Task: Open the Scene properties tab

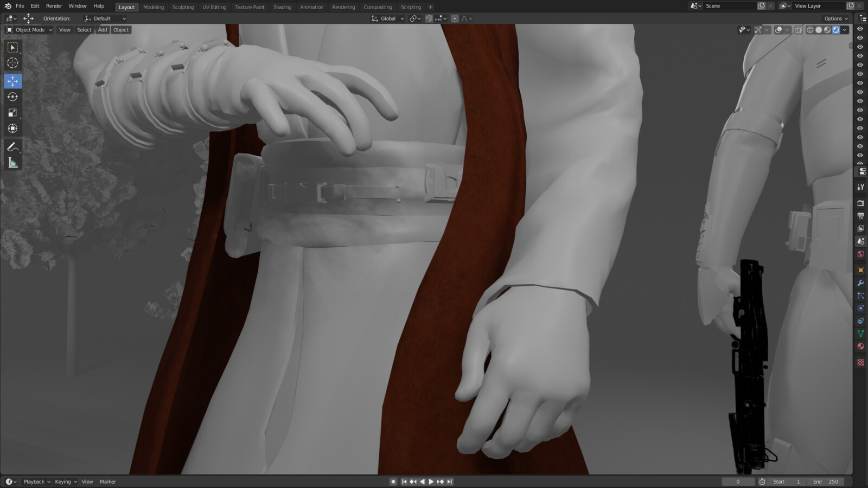Action: click(x=861, y=241)
